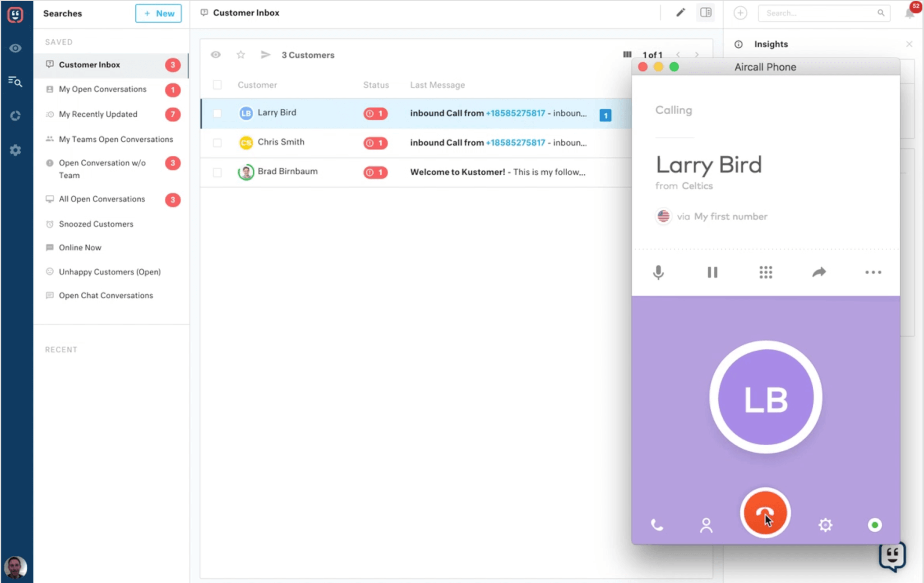Open the column layout view control
The height and width of the screenshot is (583, 924).
627,55
